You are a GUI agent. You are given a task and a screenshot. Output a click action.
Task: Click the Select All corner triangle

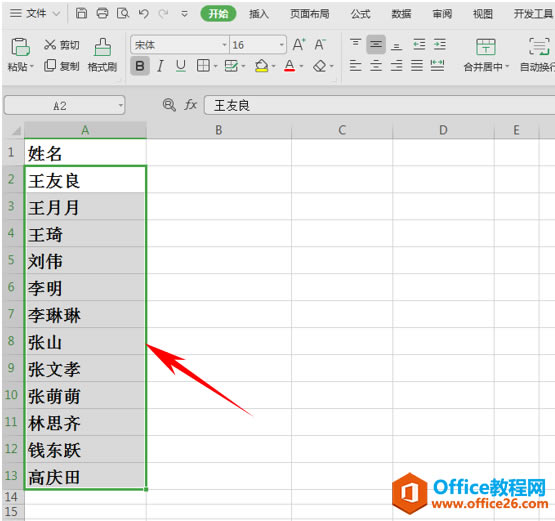16,131
